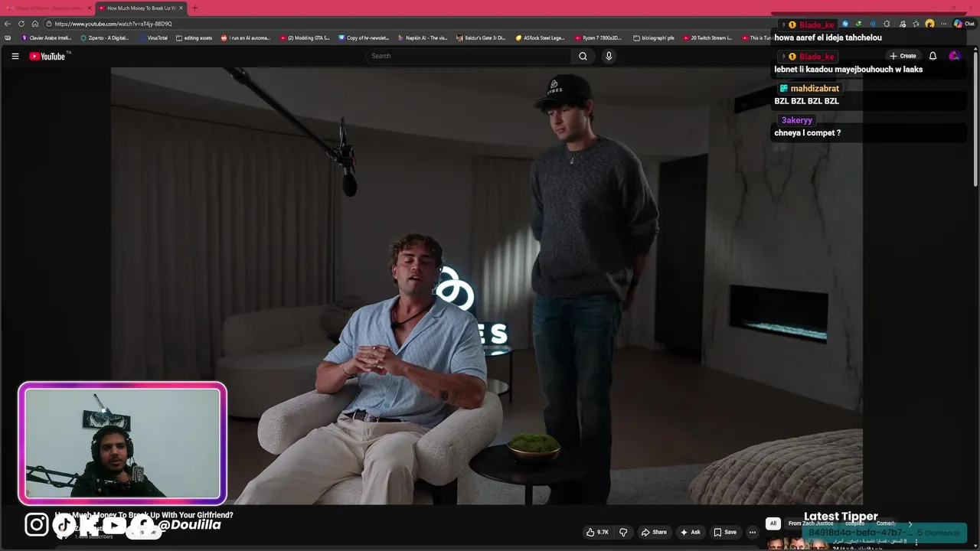
Task: Select the From Zach Justice chip
Action: 811,523
